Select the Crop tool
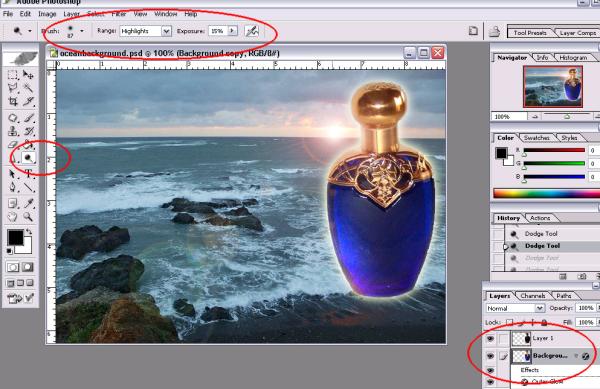Viewport: 600px width, 389px height. (x=13, y=101)
